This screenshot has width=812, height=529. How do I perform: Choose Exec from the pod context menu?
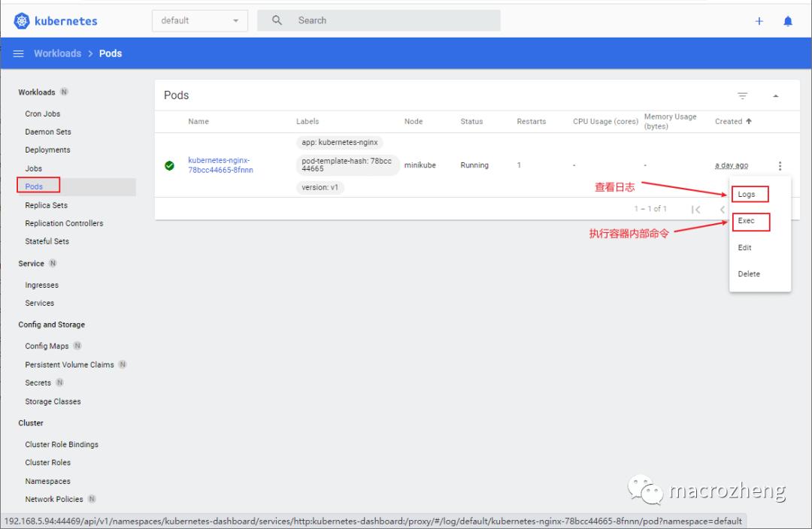point(750,221)
